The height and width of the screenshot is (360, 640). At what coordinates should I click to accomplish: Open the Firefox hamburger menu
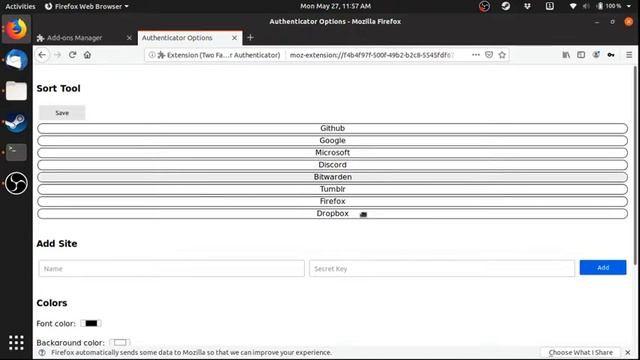(x=629, y=55)
